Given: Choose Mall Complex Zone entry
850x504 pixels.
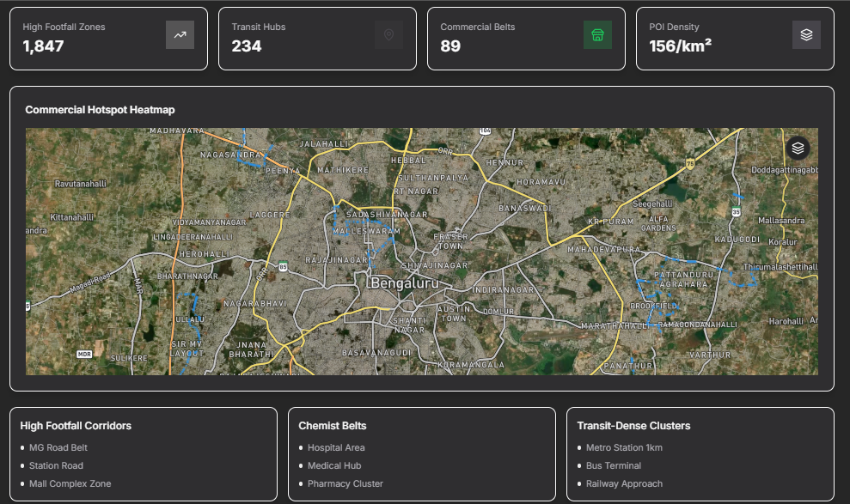Looking at the screenshot, I should [x=70, y=483].
